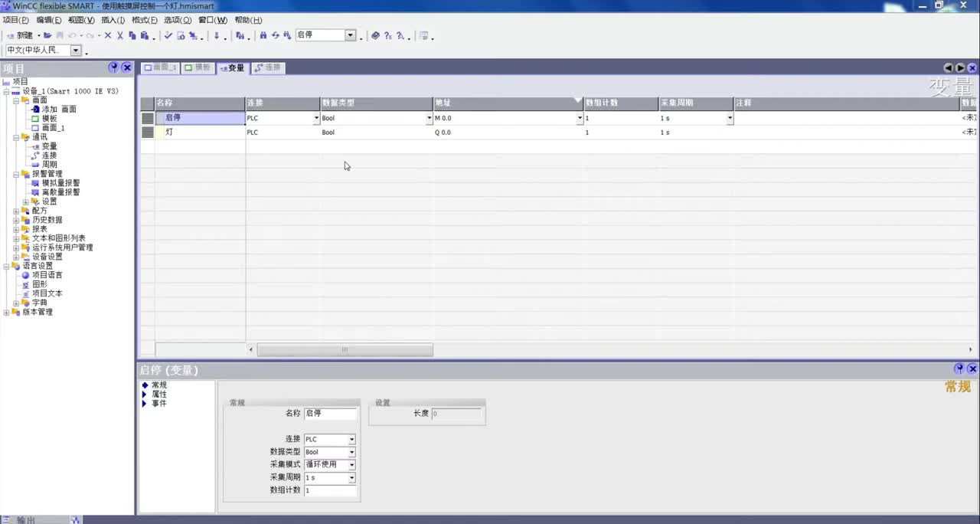Expand 文本和图形列表 tree node

coord(16,238)
